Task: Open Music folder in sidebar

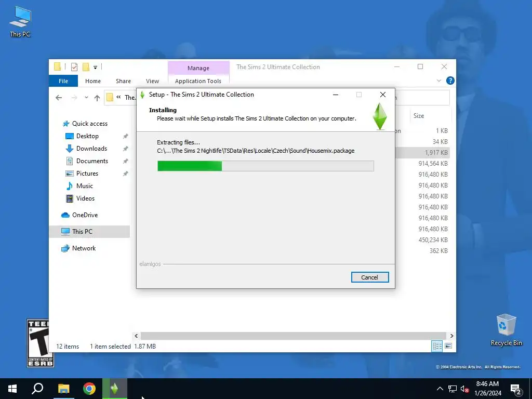Action: click(x=85, y=186)
